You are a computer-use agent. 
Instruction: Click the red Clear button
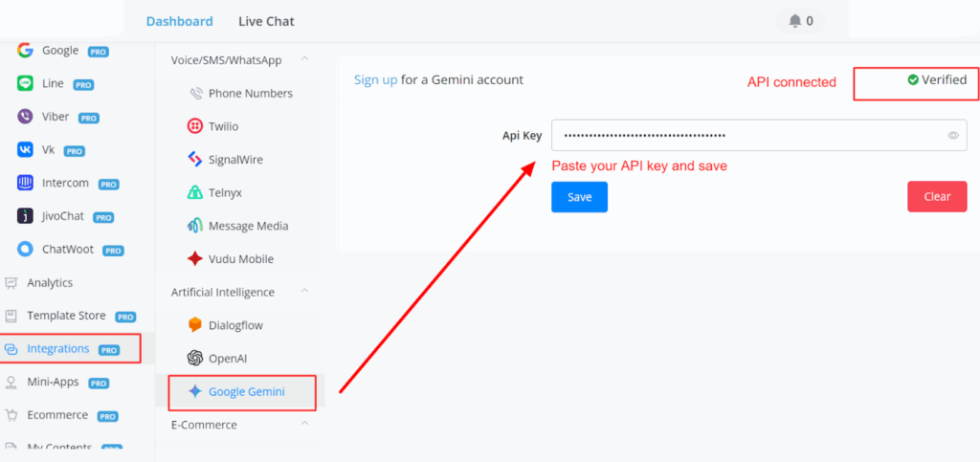click(937, 197)
